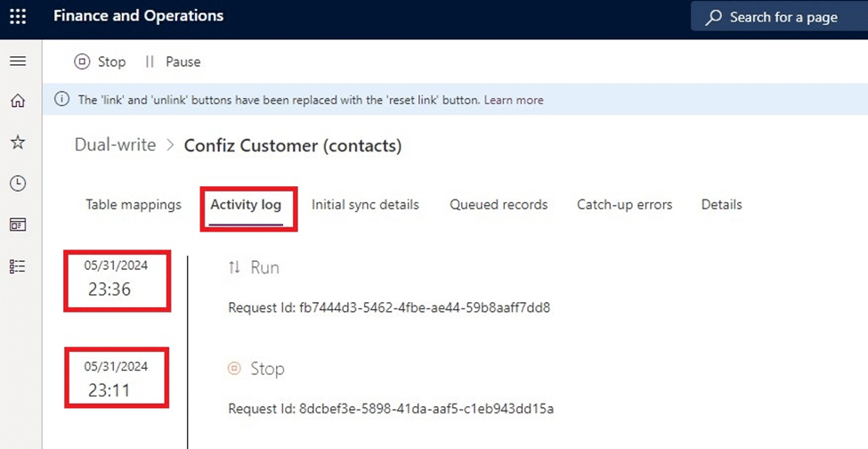Switch to Table mappings tab
The height and width of the screenshot is (449, 868).
click(x=134, y=205)
